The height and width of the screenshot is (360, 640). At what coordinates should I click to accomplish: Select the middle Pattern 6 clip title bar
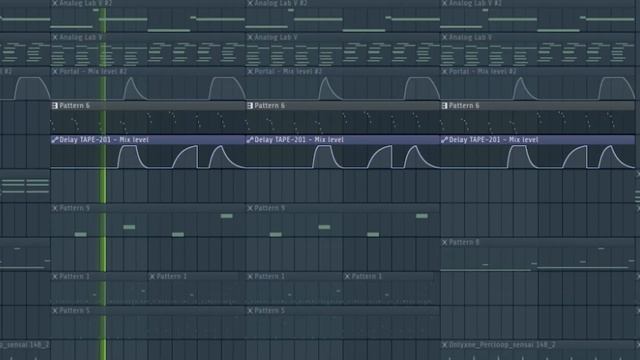[x=343, y=106]
